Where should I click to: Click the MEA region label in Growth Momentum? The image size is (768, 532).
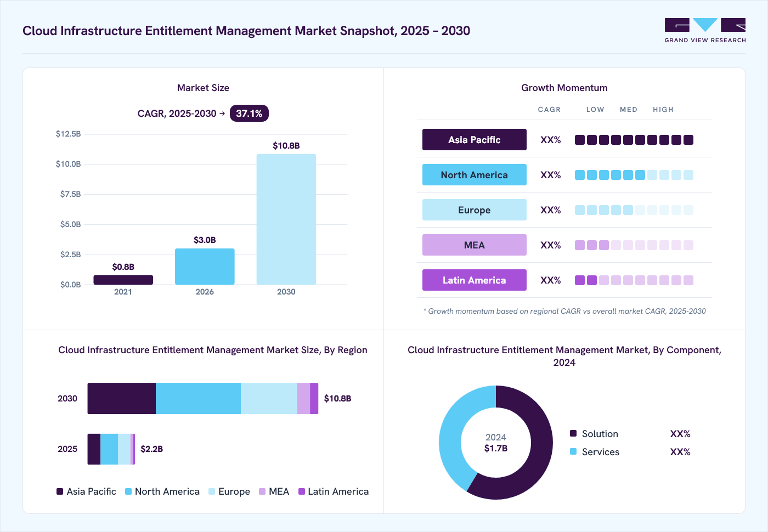(x=475, y=245)
